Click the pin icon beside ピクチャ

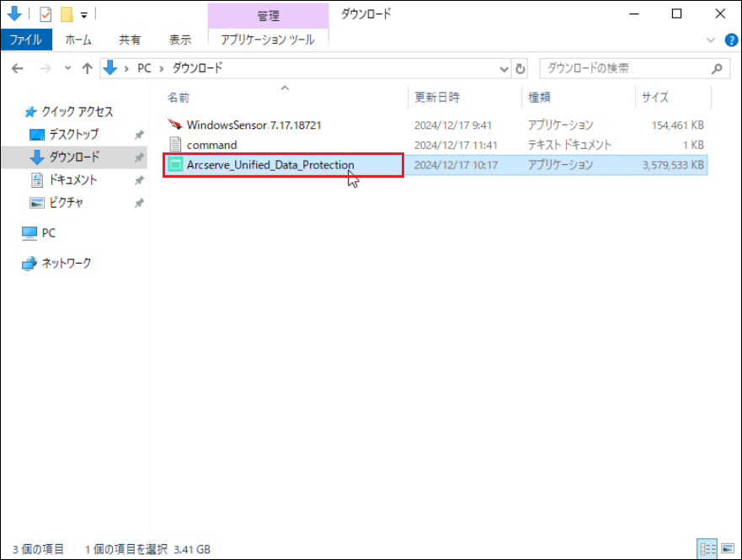tap(139, 203)
